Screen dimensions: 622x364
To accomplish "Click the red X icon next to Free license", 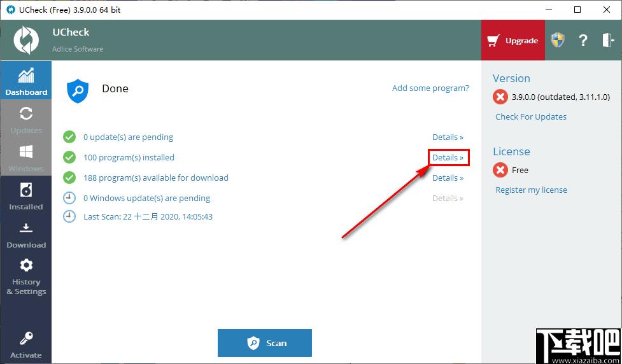I will tap(500, 170).
